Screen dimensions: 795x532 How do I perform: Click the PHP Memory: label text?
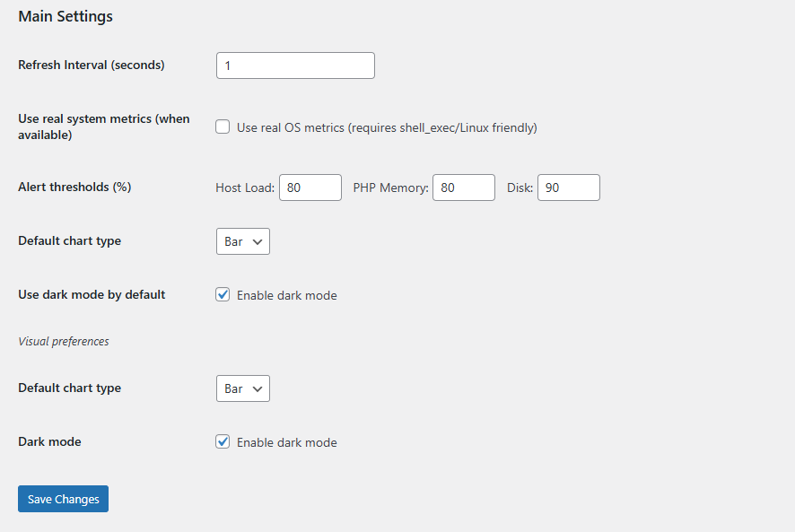click(391, 188)
